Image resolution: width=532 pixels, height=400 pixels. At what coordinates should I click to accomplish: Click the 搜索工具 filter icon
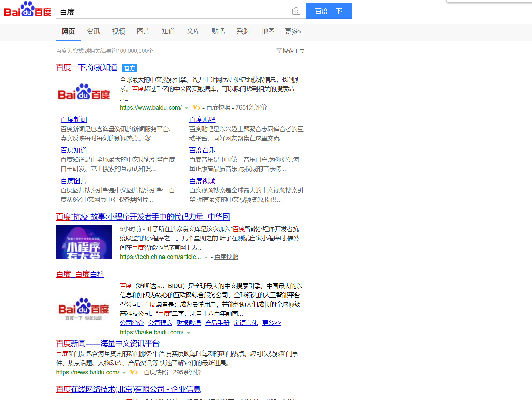(x=279, y=51)
